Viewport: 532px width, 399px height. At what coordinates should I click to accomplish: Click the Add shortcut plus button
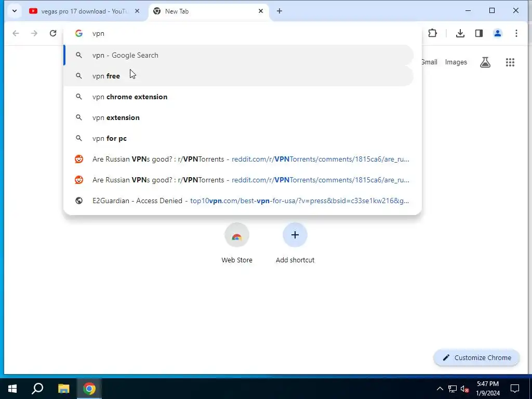coord(295,235)
